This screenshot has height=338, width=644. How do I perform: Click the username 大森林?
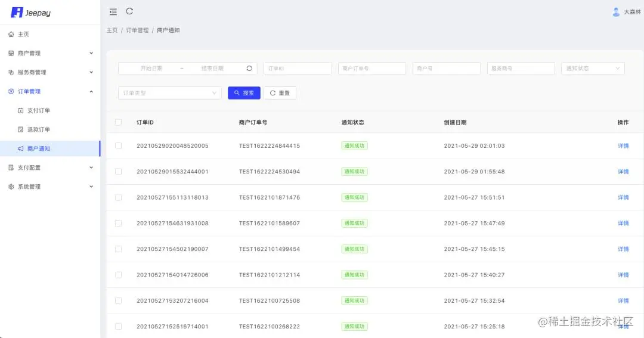[x=632, y=12]
